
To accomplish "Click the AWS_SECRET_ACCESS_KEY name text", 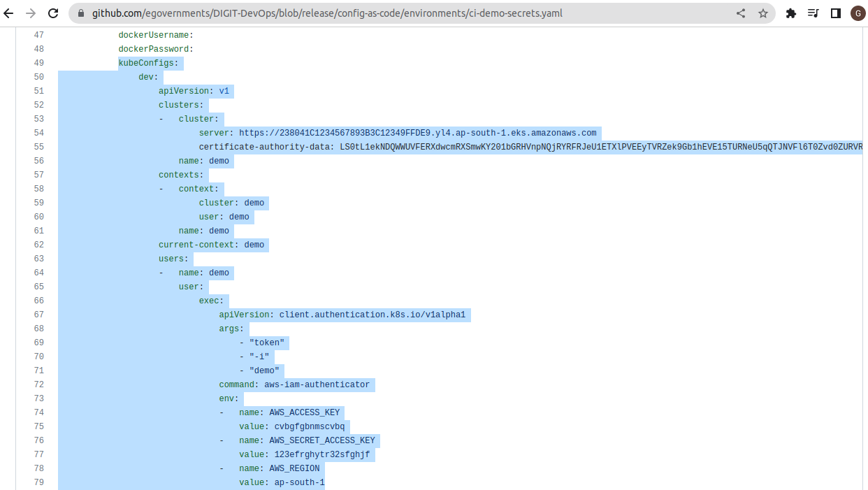I will (x=321, y=440).
